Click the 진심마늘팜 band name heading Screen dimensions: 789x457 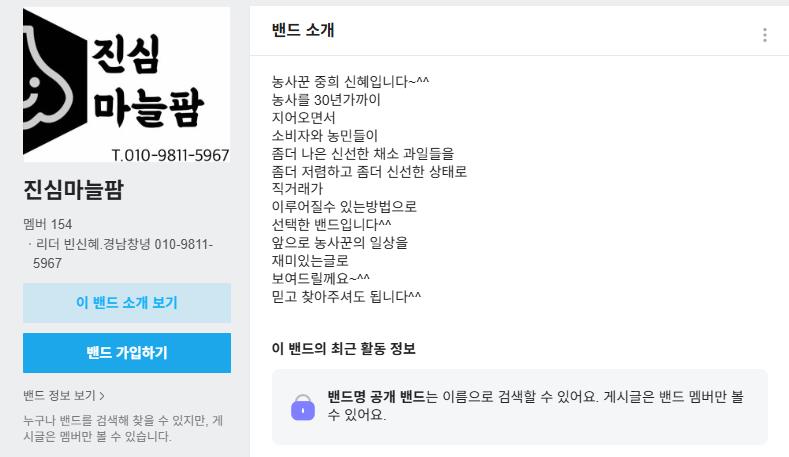click(x=73, y=190)
